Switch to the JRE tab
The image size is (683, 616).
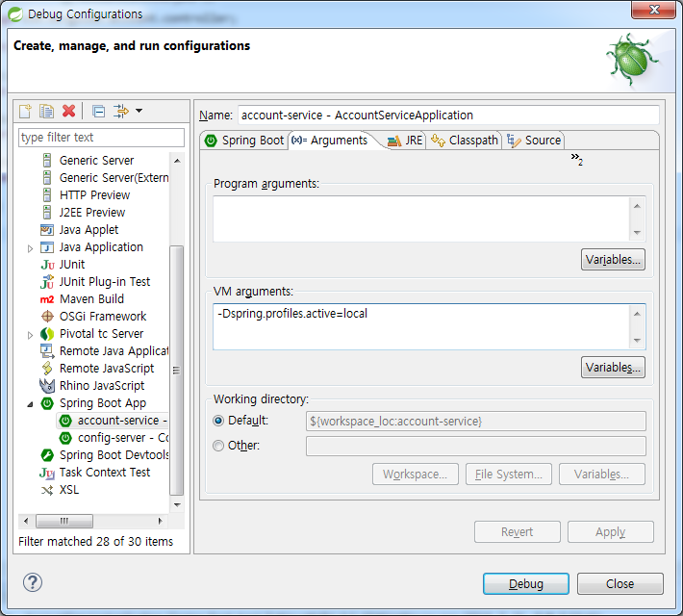coord(405,141)
